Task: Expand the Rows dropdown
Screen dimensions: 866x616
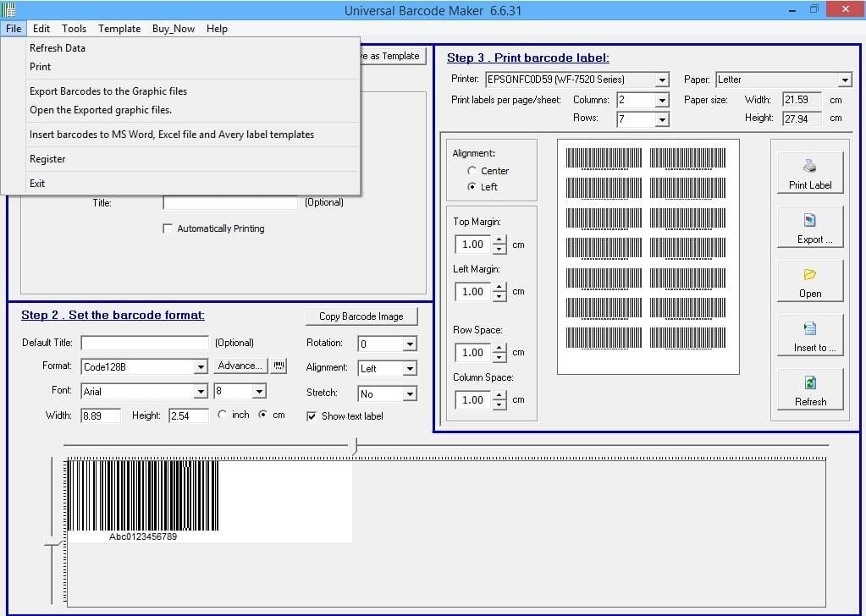Action: 662,119
